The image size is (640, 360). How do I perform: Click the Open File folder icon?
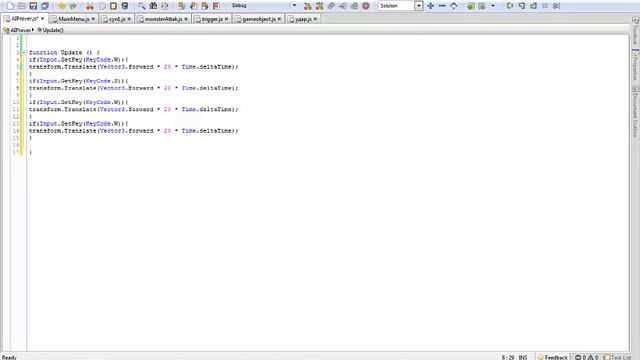tap(22, 6)
